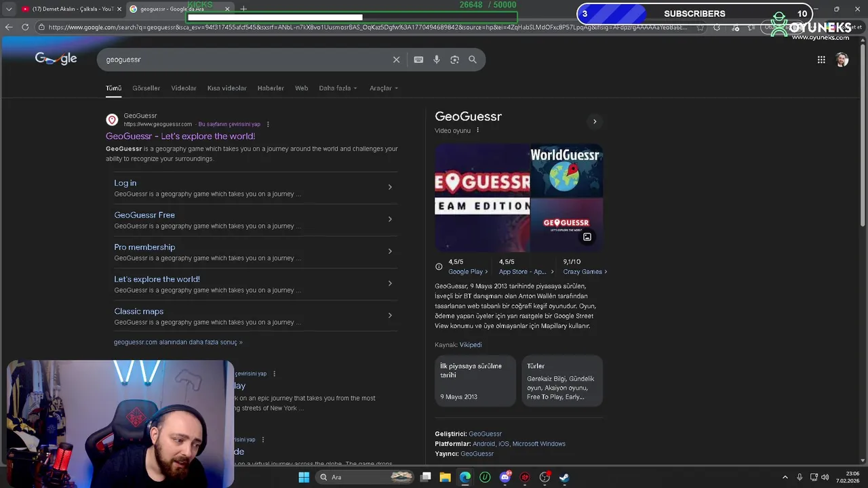Expand the GeoGuessr Free sitelink chevron

click(390, 219)
